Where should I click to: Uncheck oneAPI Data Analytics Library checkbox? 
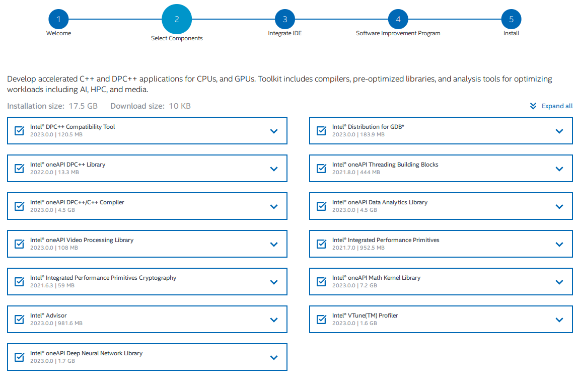(x=321, y=206)
